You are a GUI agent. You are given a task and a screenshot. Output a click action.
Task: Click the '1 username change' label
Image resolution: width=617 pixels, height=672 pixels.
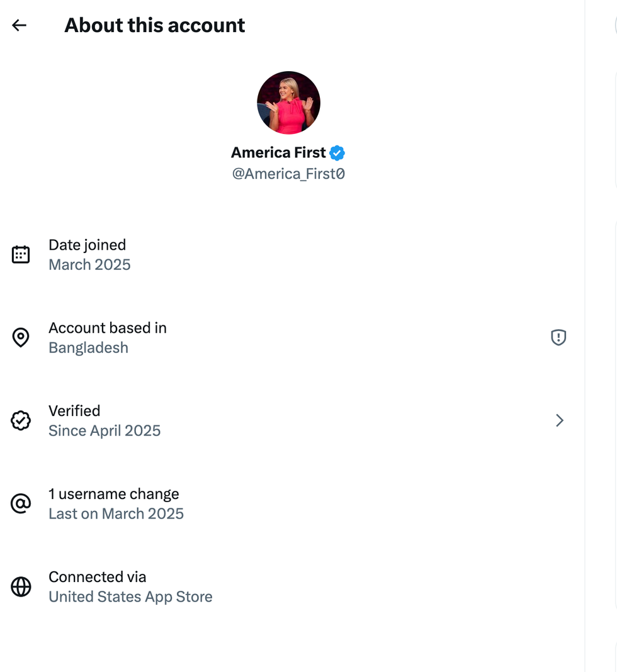point(113,494)
